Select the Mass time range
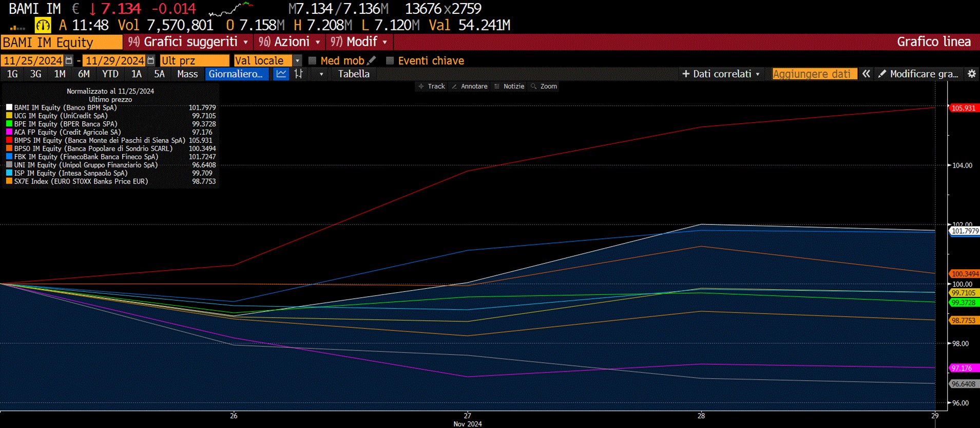This screenshot has height=428, width=980. click(187, 74)
